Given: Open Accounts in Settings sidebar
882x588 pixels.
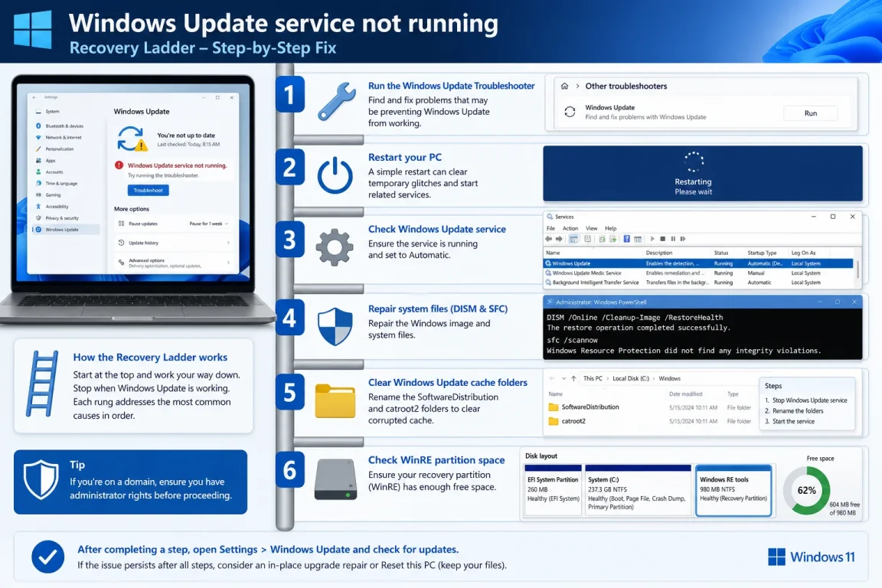Looking at the screenshot, I should coord(49,172).
